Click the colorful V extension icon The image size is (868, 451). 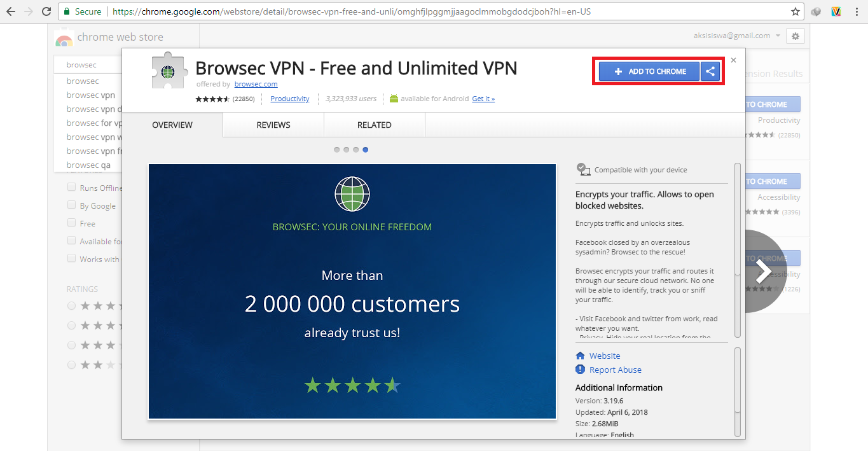point(837,11)
